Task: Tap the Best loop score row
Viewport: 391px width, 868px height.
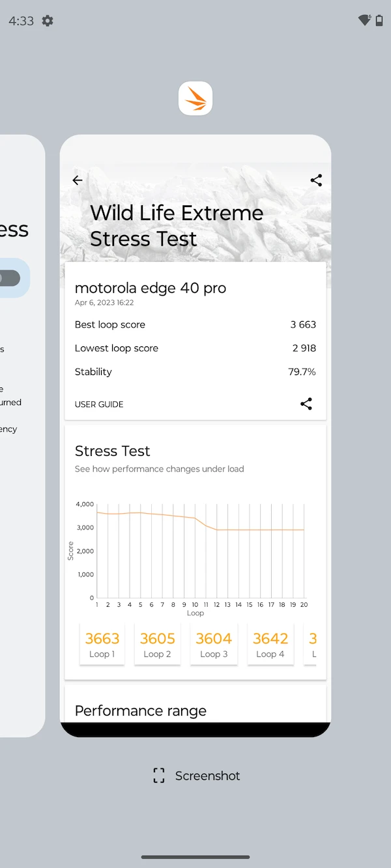Action: click(x=195, y=324)
